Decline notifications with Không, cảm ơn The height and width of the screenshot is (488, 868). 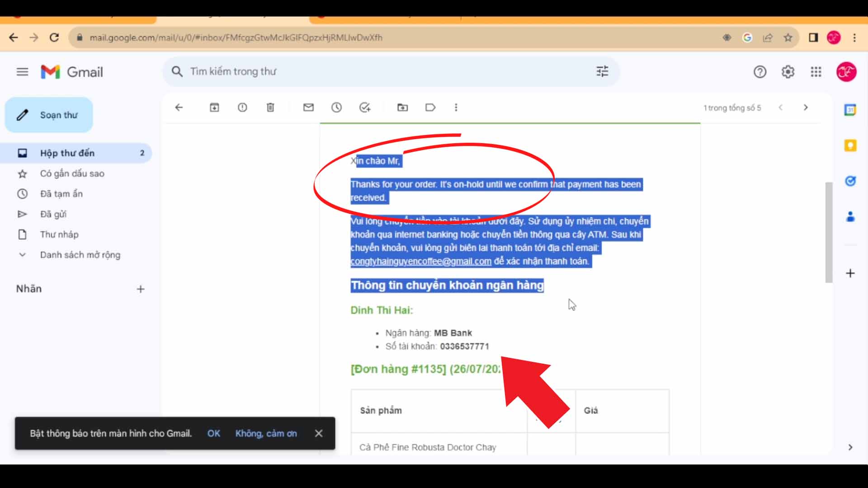click(x=266, y=433)
